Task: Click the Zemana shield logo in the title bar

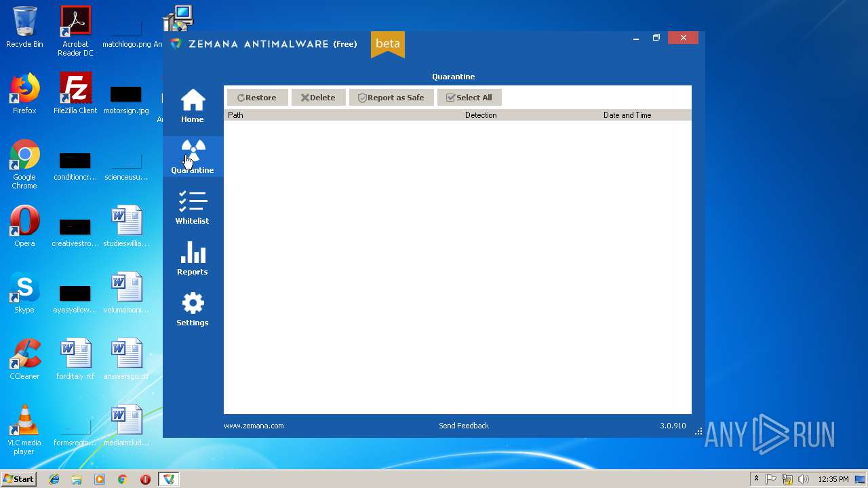Action: click(176, 44)
